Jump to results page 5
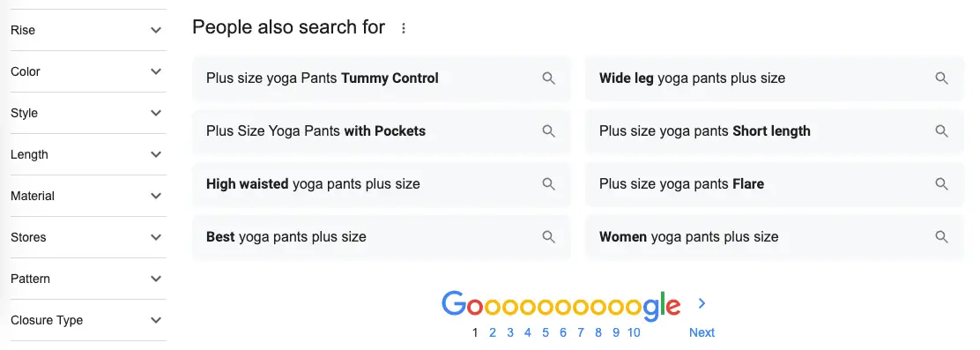980x350 pixels. 546,332
